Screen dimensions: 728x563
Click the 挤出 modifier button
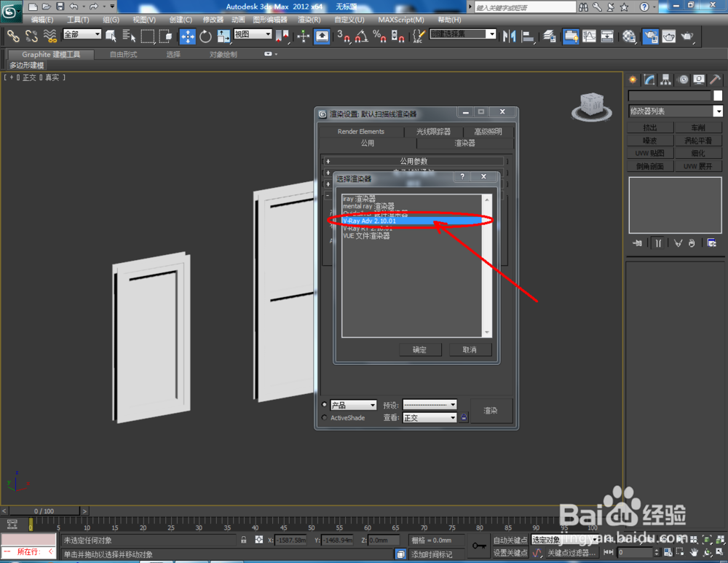[650, 127]
